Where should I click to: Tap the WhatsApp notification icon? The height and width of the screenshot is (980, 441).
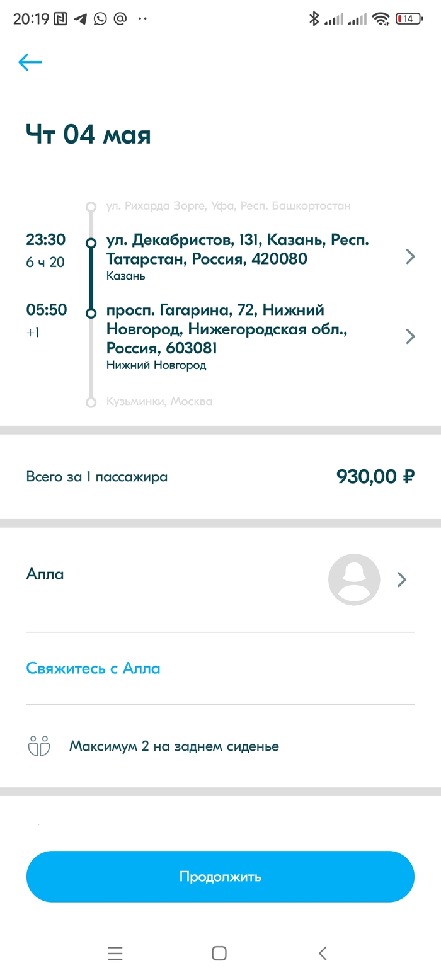tap(100, 19)
